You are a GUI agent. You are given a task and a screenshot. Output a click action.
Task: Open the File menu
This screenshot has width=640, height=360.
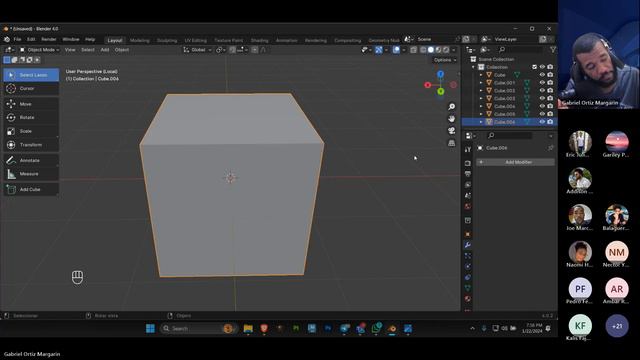tap(17, 40)
